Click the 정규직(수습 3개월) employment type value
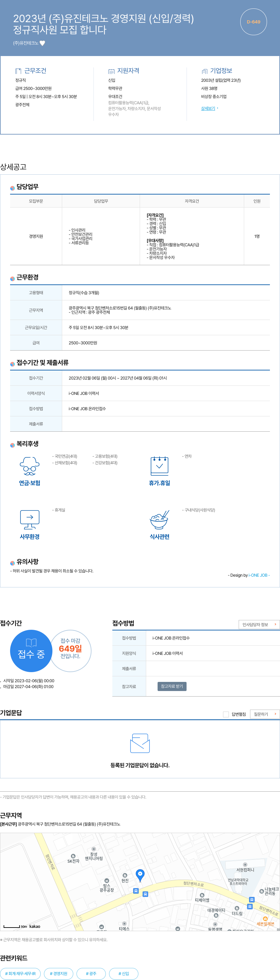Viewport: 280px width, 980px height. point(84,293)
